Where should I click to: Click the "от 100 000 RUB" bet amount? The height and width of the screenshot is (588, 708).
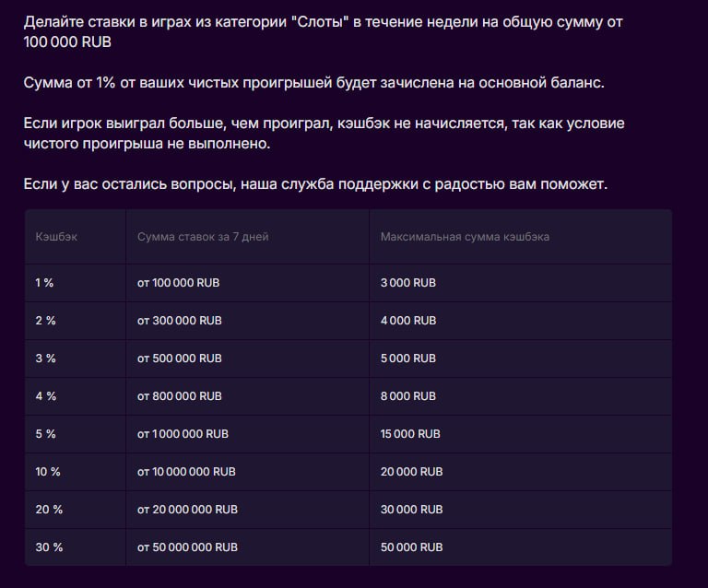coord(178,283)
